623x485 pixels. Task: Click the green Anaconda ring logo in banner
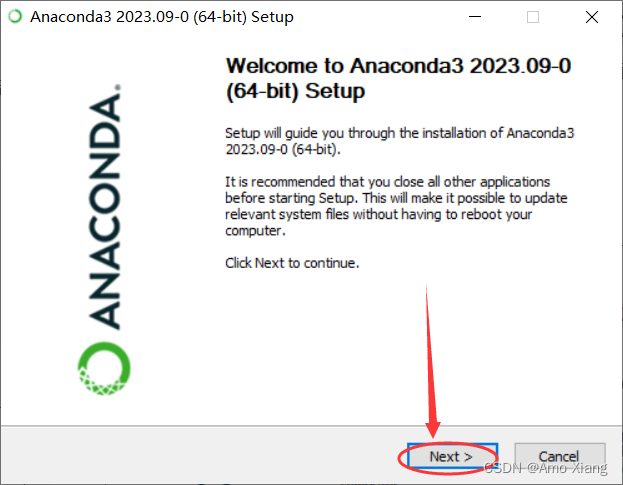104,369
